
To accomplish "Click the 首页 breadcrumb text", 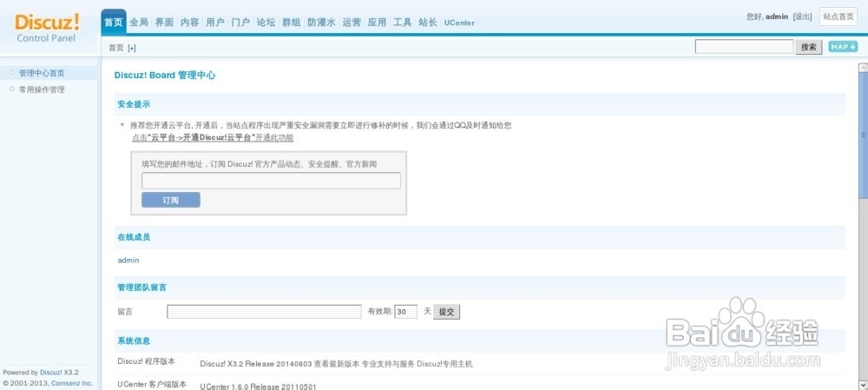I will coord(116,48).
